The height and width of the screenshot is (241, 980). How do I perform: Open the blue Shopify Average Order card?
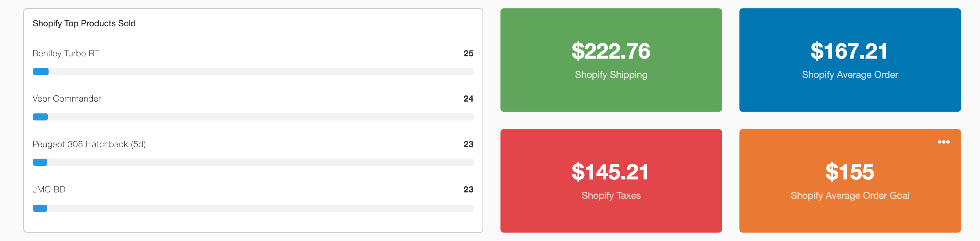pyautogui.click(x=850, y=95)
